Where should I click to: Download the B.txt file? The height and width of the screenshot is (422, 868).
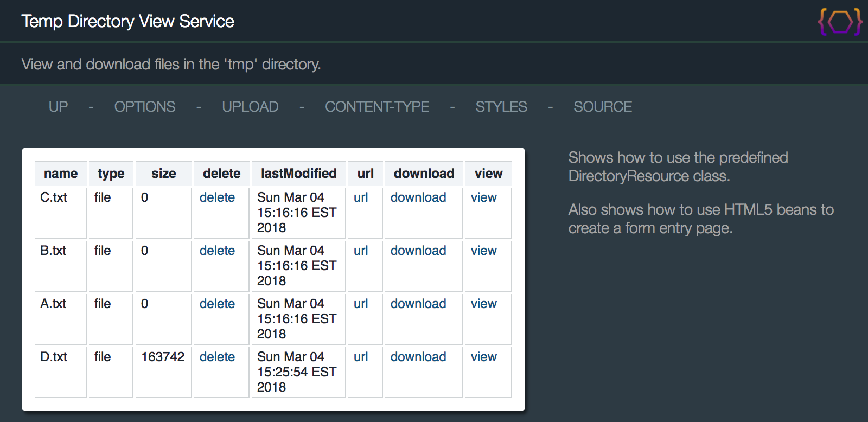coord(418,251)
